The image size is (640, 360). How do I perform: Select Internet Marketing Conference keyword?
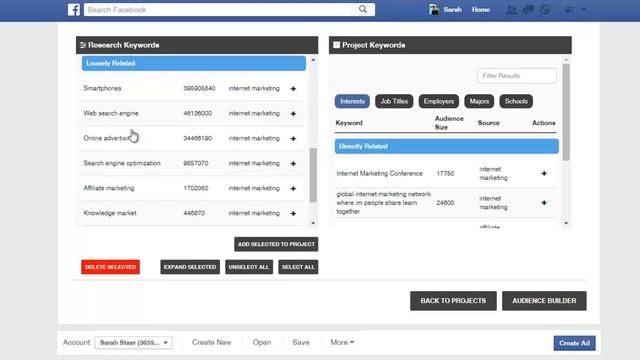click(x=379, y=173)
